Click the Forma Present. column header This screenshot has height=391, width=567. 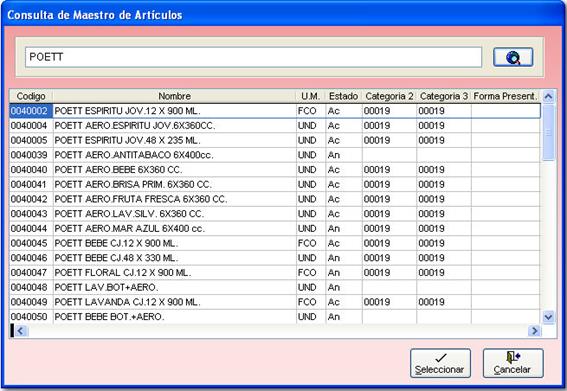pos(505,96)
